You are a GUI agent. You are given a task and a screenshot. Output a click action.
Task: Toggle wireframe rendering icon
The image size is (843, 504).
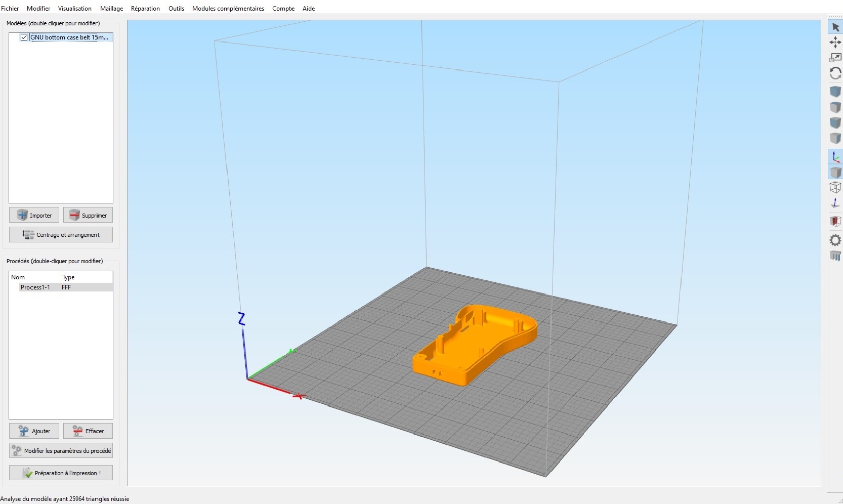[x=835, y=188]
